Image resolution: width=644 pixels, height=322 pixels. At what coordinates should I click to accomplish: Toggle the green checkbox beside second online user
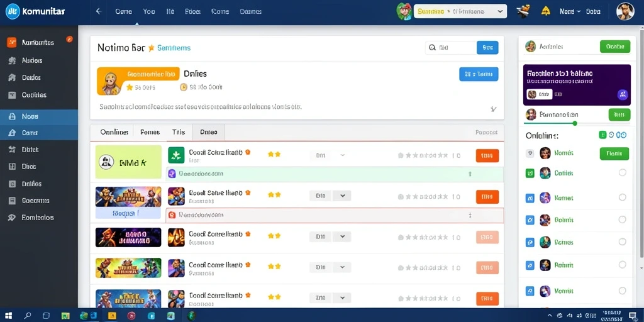[x=530, y=173]
